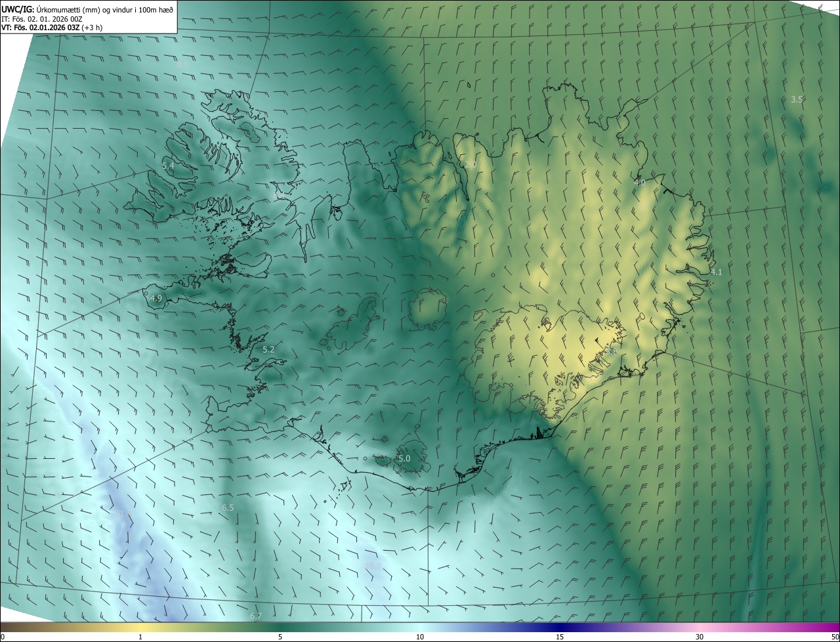Click the 50 tick on the colour scale

click(x=835, y=637)
